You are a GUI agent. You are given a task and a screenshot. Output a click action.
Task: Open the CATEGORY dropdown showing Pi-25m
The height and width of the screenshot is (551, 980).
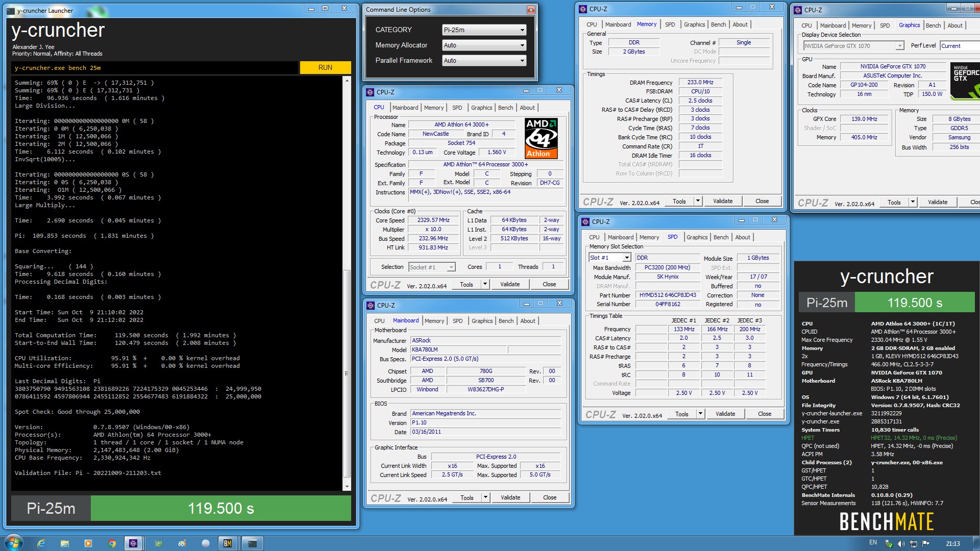click(484, 30)
